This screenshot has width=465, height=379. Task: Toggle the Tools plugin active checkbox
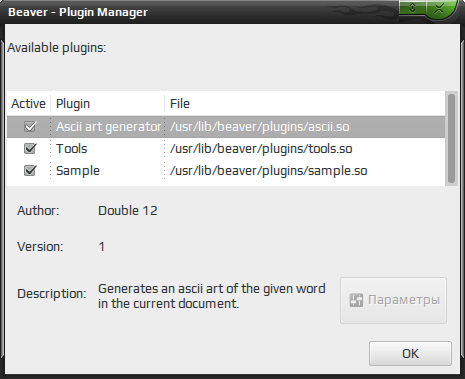point(30,149)
